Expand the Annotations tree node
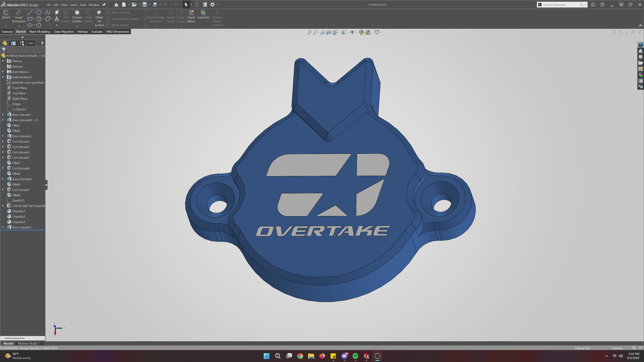The image size is (644, 362). 3,72
